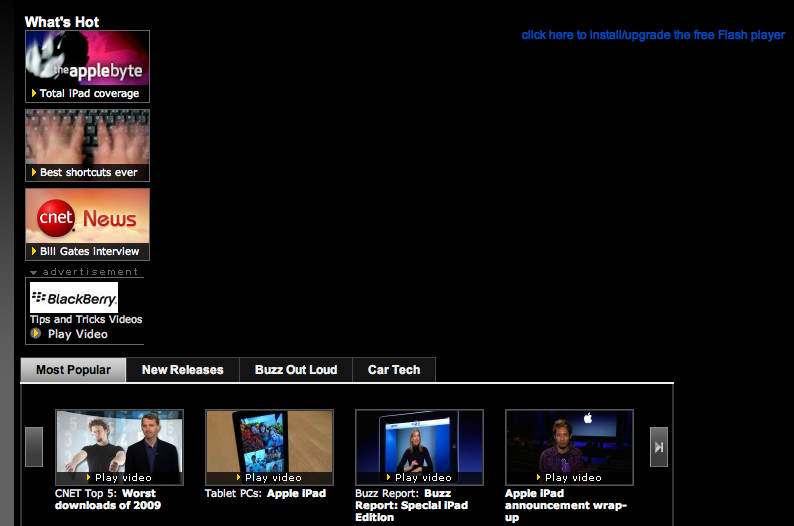Play video on Buzz Report thumbnail
The height and width of the screenshot is (526, 794).
[419, 477]
